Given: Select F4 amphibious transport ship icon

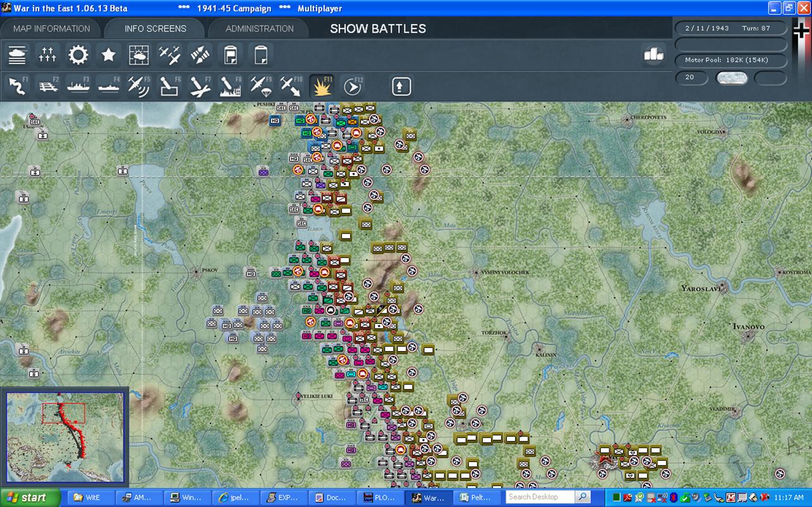Looking at the screenshot, I should tap(108, 86).
